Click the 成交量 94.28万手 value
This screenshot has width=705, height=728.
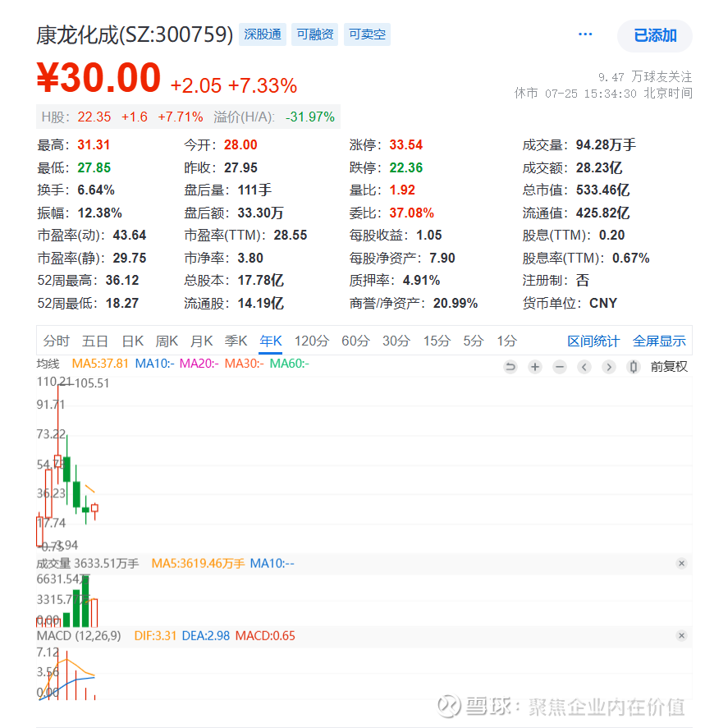coord(607,144)
